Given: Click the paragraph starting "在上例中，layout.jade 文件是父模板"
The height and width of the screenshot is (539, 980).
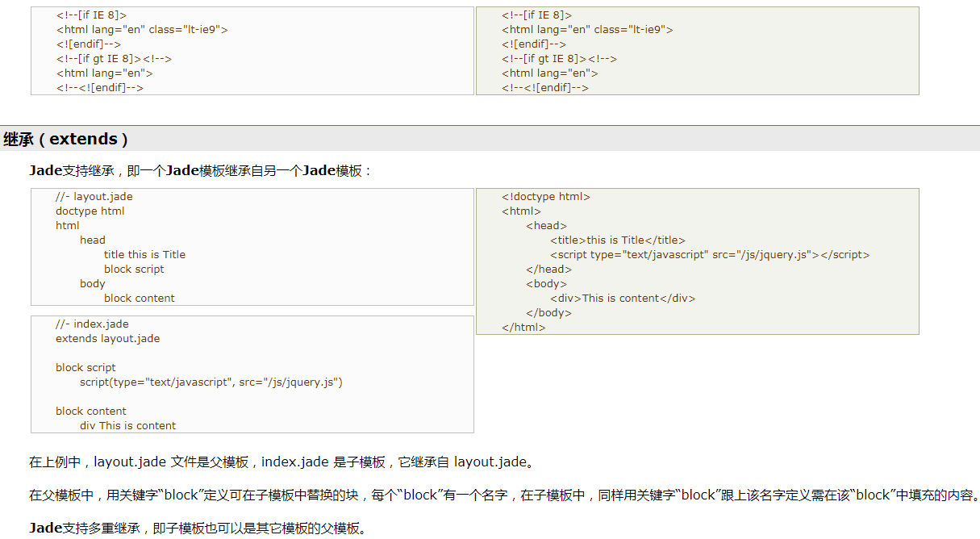Looking at the screenshot, I should tap(281, 462).
